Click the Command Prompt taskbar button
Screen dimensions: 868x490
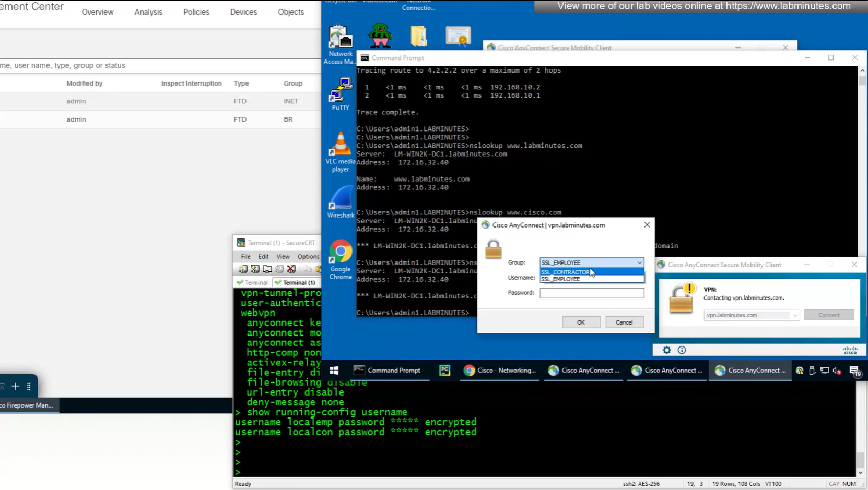[388, 371]
